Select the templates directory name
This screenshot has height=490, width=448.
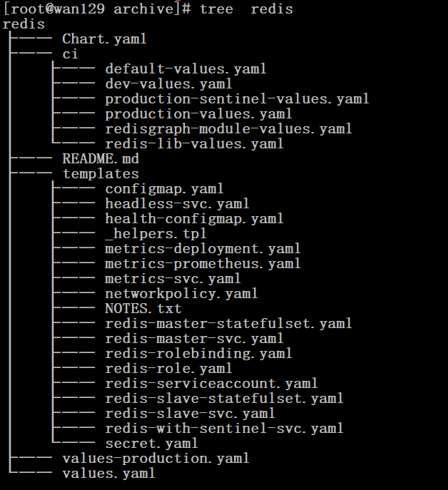point(101,174)
